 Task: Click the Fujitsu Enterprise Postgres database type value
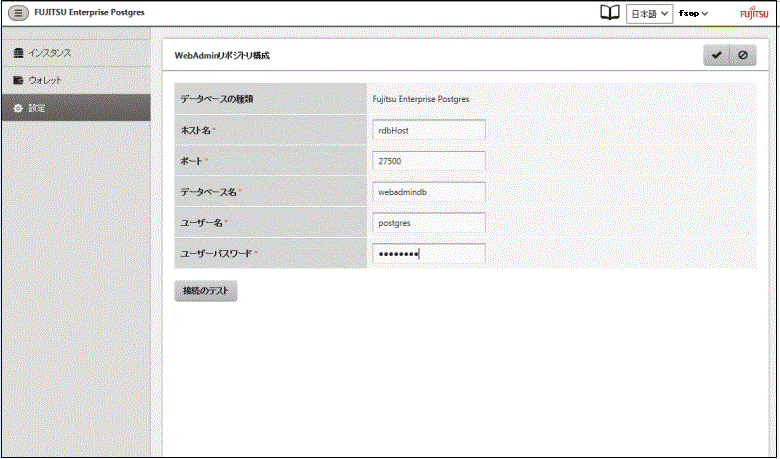point(421,99)
